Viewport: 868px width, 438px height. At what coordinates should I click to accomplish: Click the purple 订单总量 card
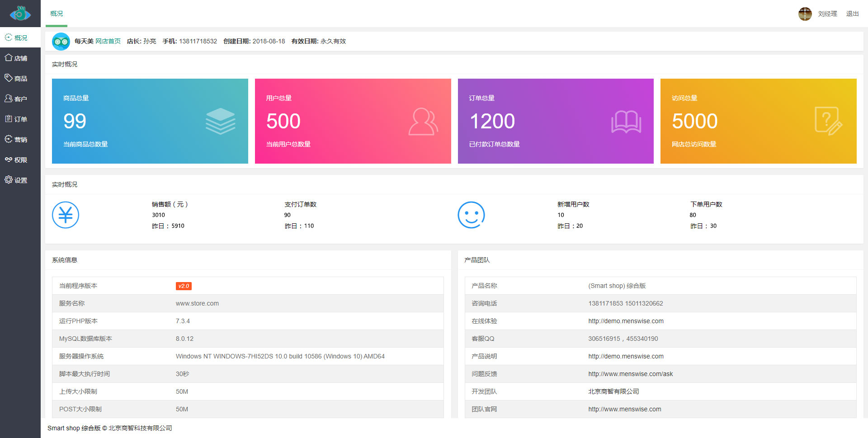(x=556, y=121)
